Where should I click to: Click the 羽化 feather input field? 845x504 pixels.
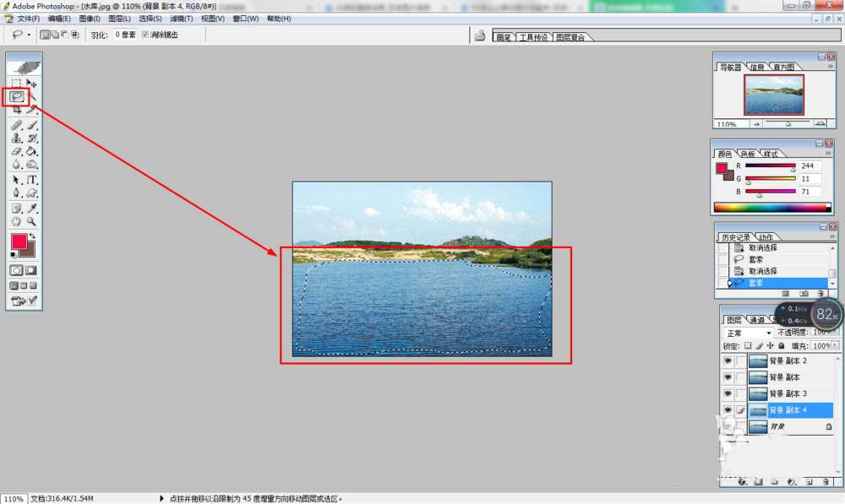tap(124, 35)
